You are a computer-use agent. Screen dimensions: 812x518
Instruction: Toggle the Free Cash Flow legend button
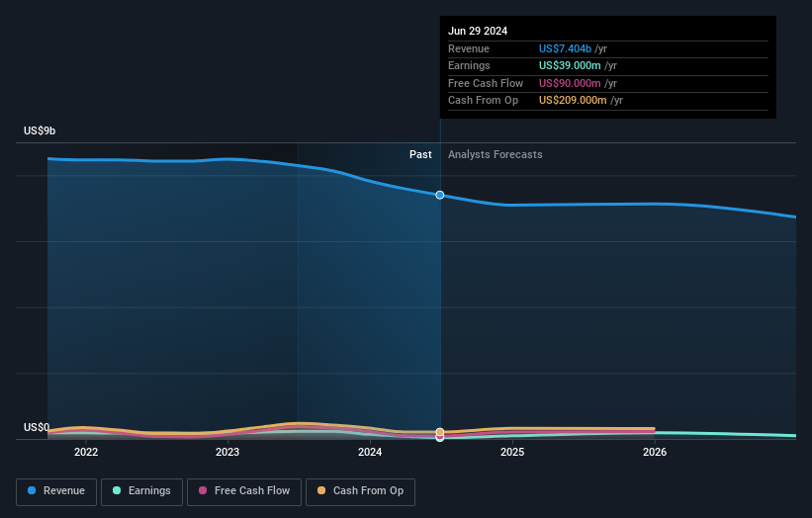244,491
